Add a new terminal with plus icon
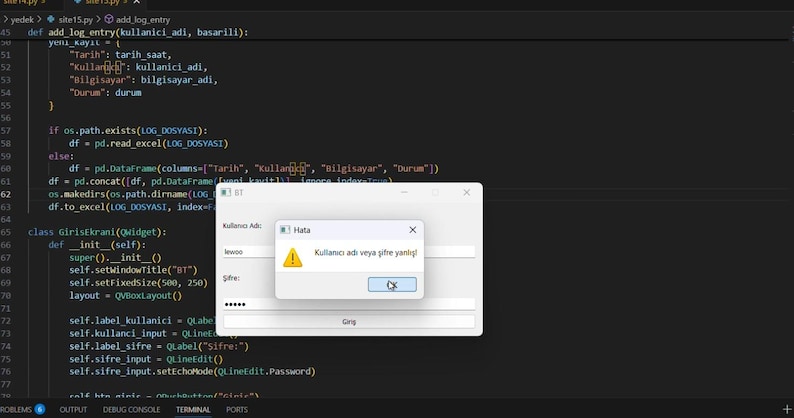The image size is (794, 418). pos(786,409)
